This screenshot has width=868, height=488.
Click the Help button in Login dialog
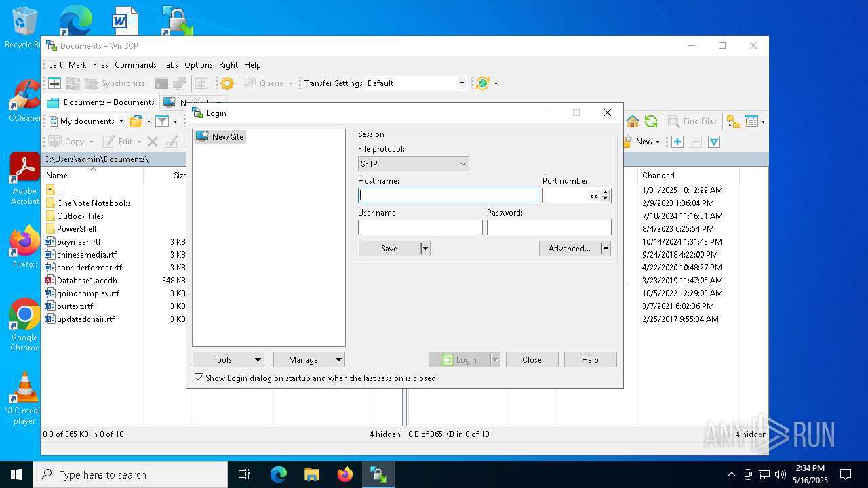[x=590, y=360]
